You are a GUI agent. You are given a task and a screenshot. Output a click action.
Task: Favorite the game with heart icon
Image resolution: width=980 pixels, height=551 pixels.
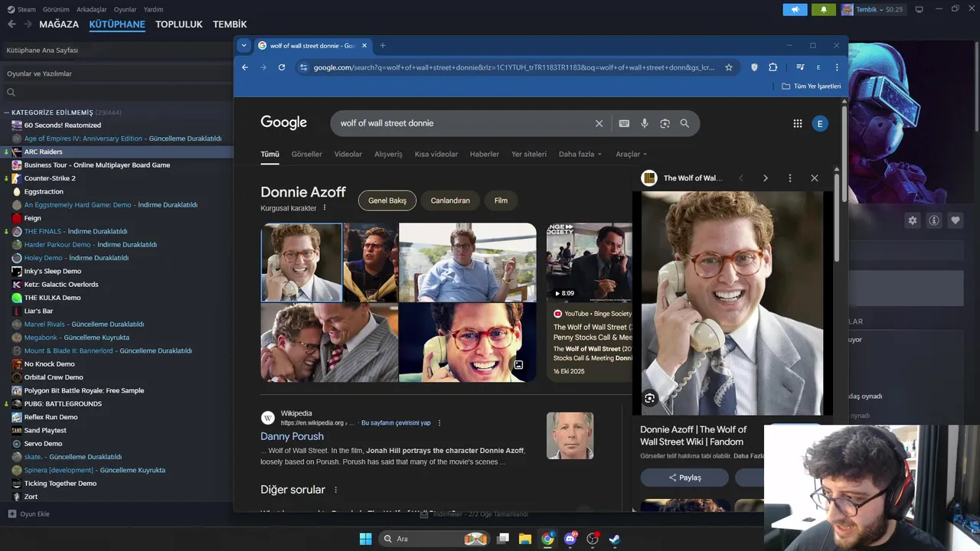point(955,220)
